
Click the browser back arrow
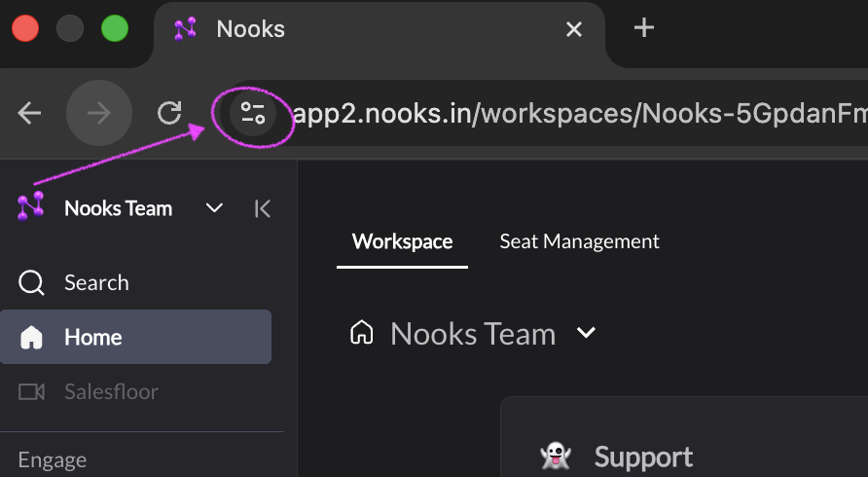point(29,113)
